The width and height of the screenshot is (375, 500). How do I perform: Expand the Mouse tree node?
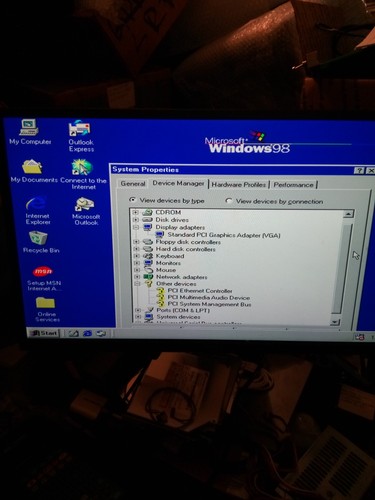point(137,270)
